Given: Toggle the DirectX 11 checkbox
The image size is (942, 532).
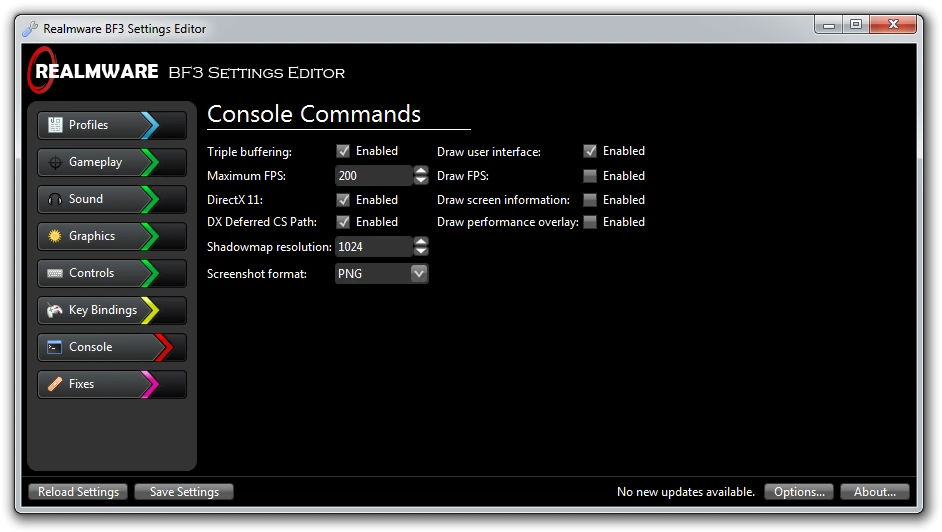Looking at the screenshot, I should (x=343, y=200).
